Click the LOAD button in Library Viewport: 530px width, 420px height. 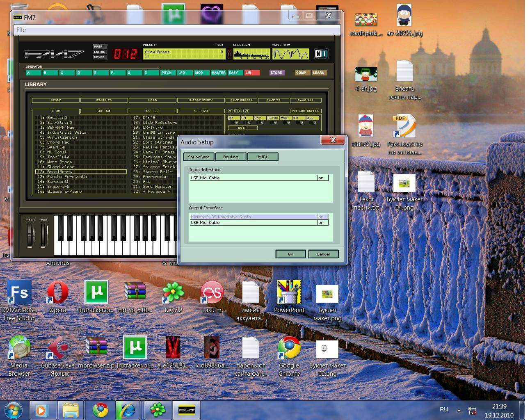[x=152, y=100]
